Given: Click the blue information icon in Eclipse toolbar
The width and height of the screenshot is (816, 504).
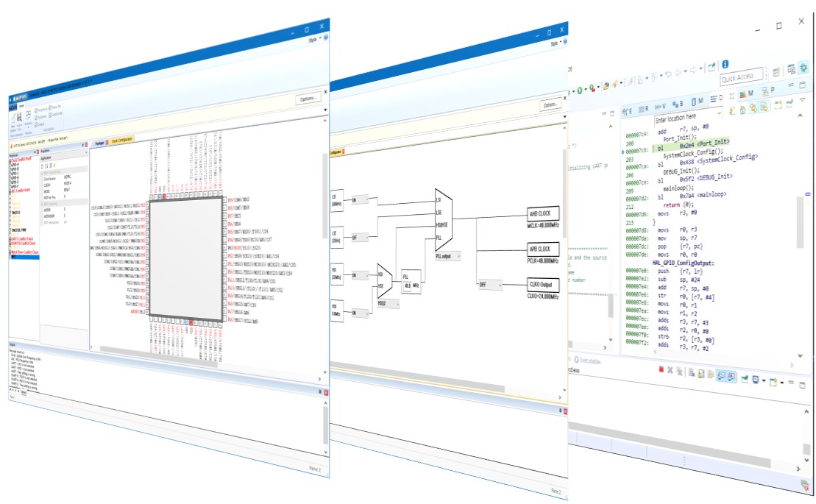Looking at the screenshot, I should (x=725, y=64).
